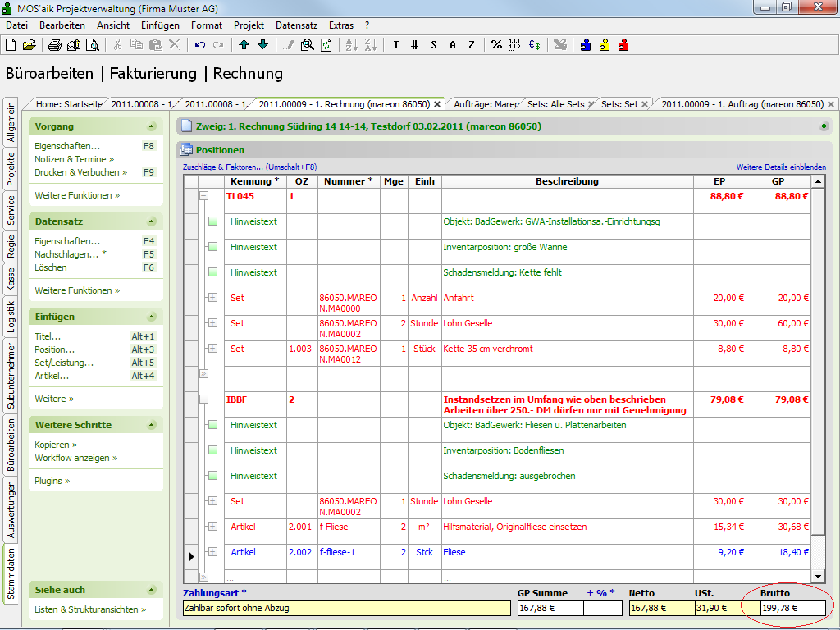Image resolution: width=840 pixels, height=630 pixels.
Task: Switch to the 'Aufträge: Mareon' tab
Action: tap(486, 104)
